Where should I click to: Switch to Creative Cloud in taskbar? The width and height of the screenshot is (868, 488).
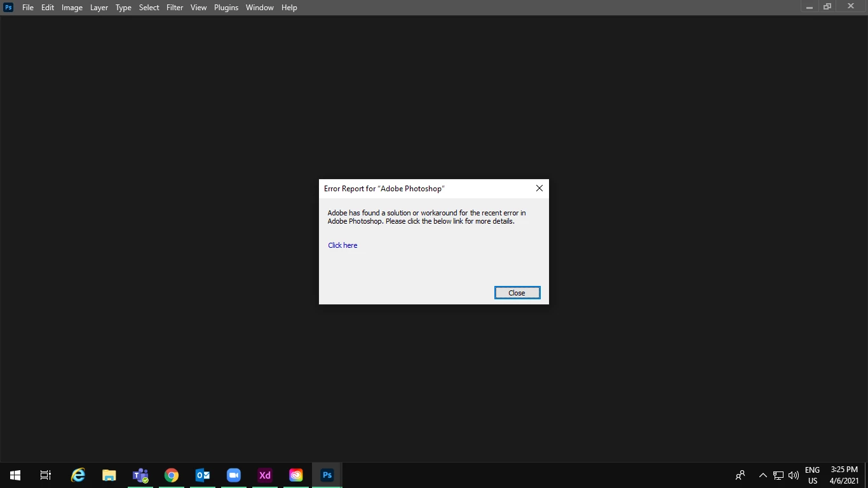pos(296,475)
